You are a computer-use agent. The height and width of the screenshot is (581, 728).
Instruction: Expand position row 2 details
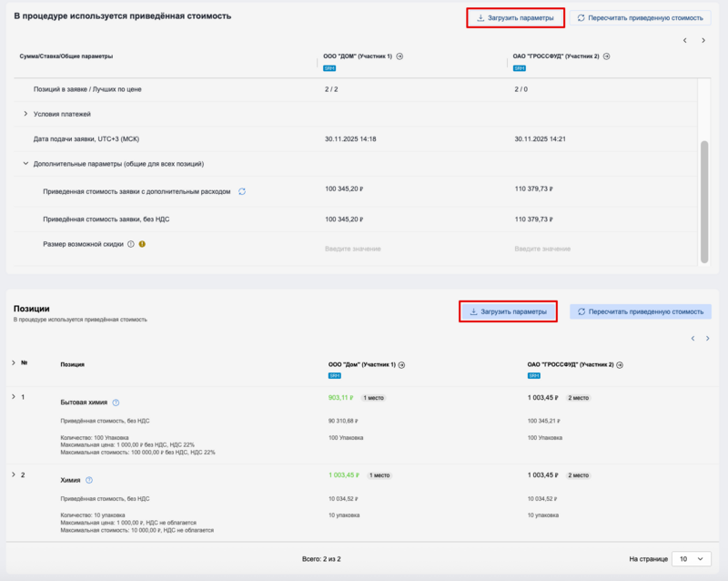(13, 475)
